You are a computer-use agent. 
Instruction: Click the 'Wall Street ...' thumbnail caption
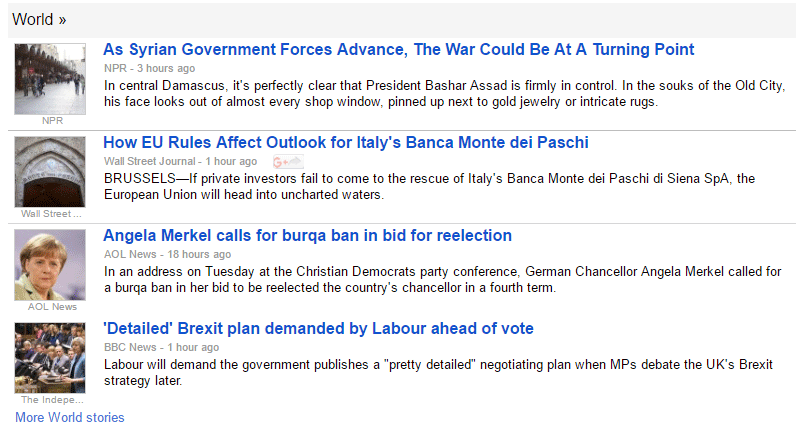tap(51, 214)
